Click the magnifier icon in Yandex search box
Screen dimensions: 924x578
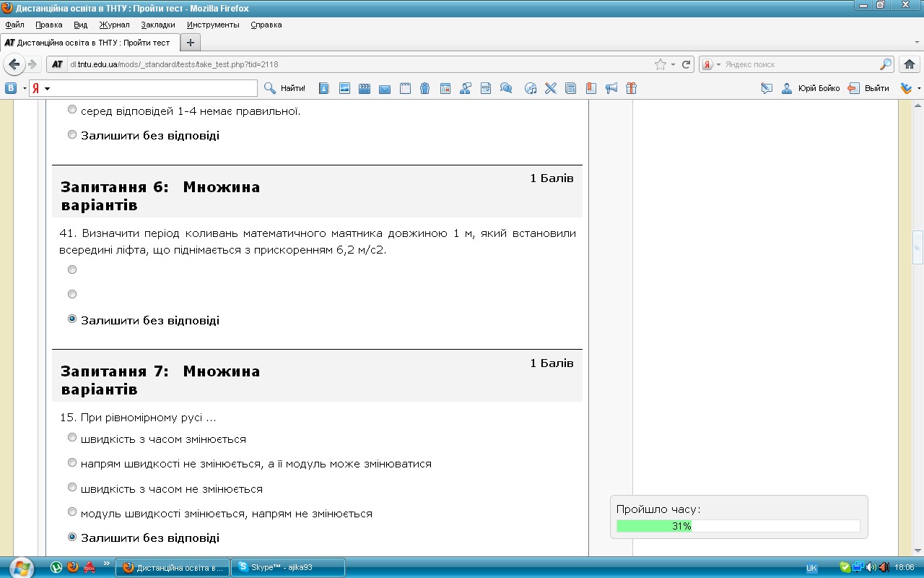pyautogui.click(x=885, y=64)
